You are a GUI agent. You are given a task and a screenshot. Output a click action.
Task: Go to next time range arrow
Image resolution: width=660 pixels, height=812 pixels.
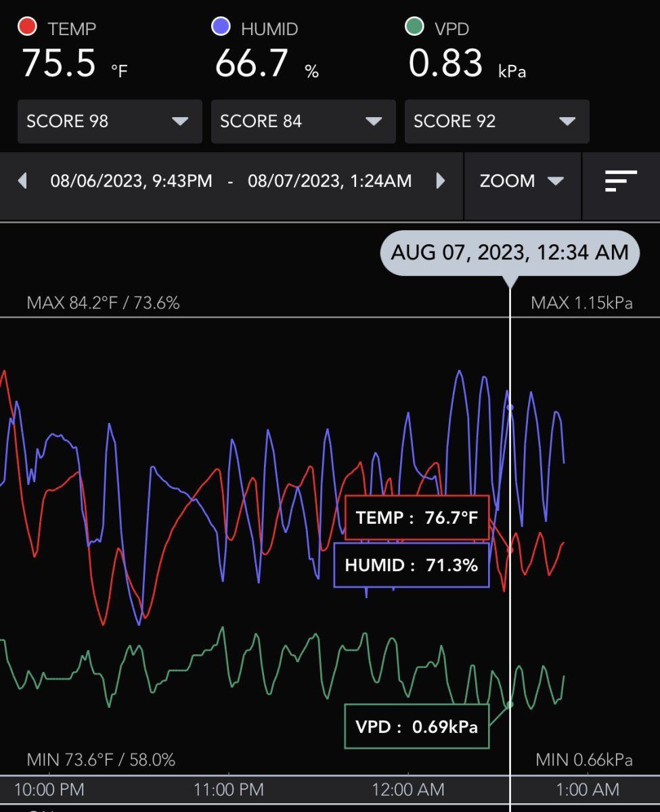coord(441,181)
